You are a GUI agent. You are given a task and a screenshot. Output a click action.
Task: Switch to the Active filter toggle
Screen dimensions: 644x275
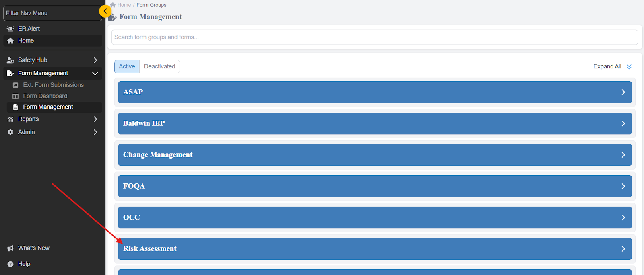tap(127, 66)
